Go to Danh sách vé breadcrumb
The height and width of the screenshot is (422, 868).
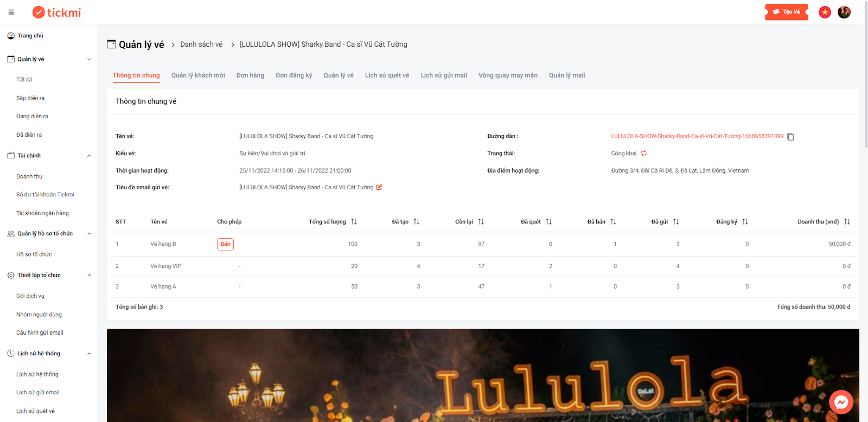point(201,44)
